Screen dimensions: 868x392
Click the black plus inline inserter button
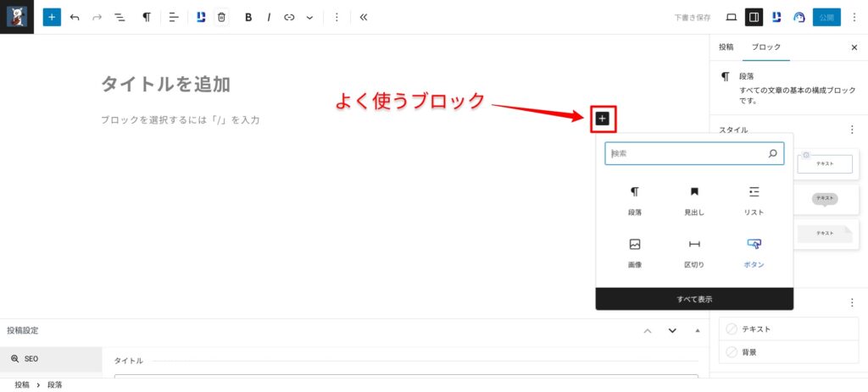coord(603,118)
